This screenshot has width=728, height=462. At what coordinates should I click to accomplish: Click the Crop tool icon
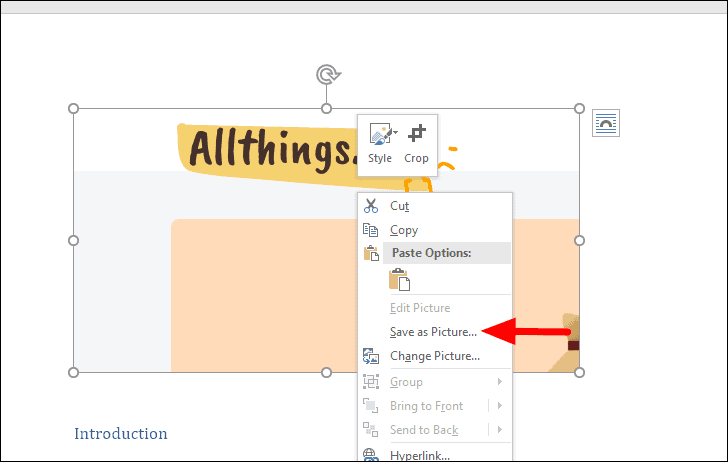pyautogui.click(x=416, y=134)
